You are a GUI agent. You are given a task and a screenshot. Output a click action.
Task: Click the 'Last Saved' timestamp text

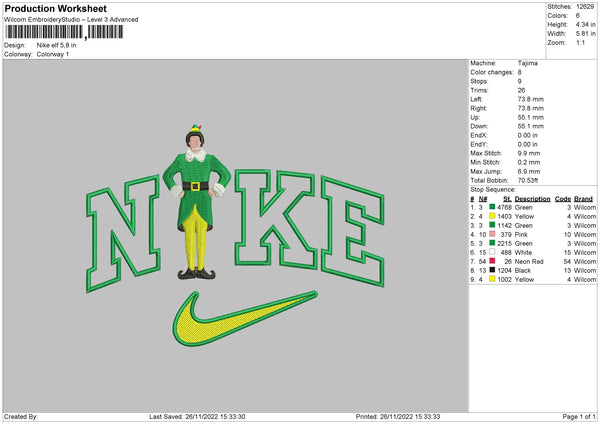(197, 416)
